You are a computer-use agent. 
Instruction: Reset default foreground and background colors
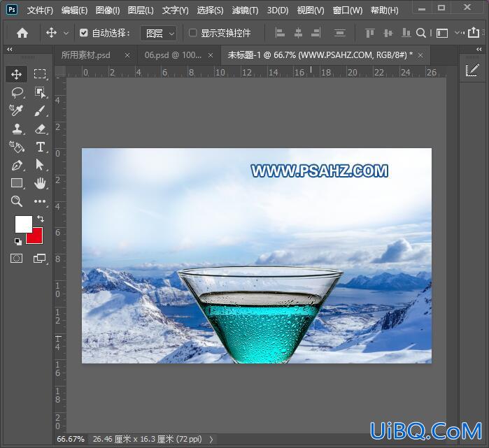(x=17, y=241)
